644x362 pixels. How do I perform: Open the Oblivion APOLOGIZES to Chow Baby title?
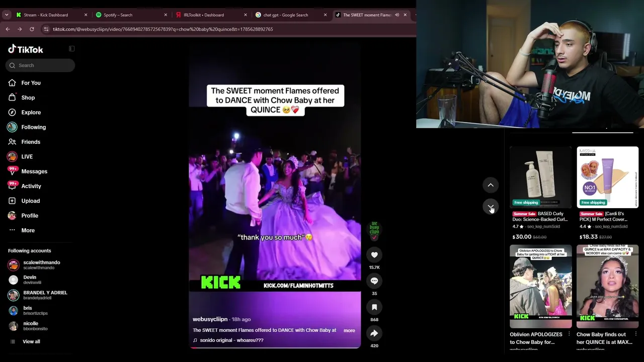(536, 338)
